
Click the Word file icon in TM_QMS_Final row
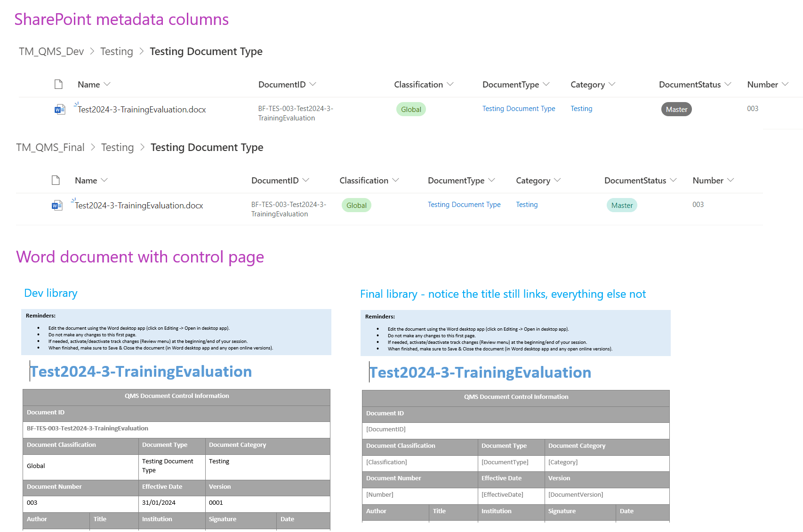(57, 206)
